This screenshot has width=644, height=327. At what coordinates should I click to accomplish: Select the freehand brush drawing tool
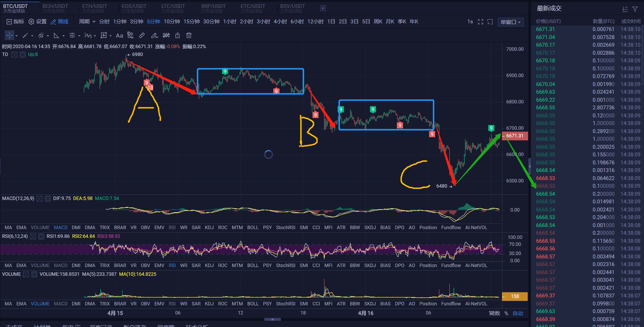(155, 35)
